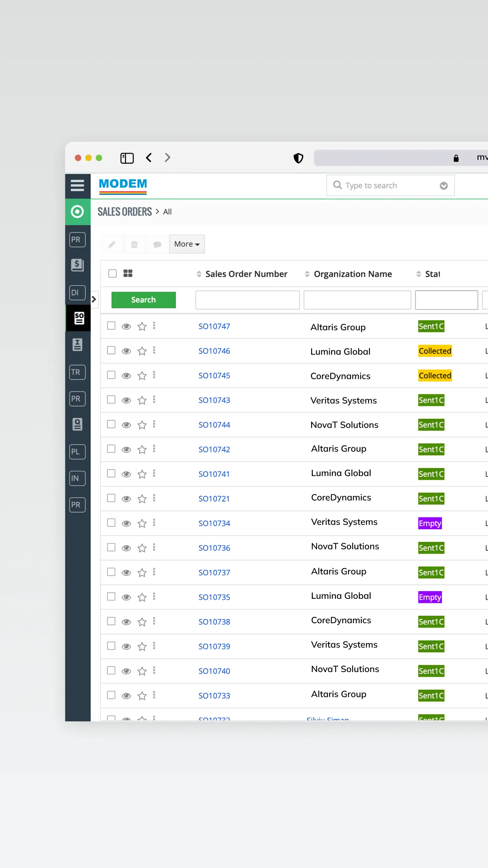Click the pencil edit toolbar icon
Screen dimensions: 488x868
pyautogui.click(x=112, y=244)
